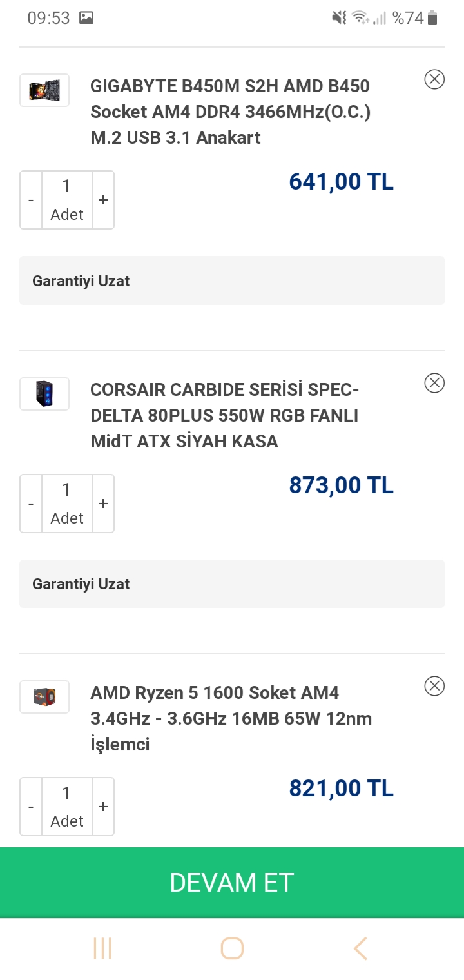
Task: Remove CORSAIR CARBIDE case from cart
Action: pyautogui.click(x=434, y=383)
